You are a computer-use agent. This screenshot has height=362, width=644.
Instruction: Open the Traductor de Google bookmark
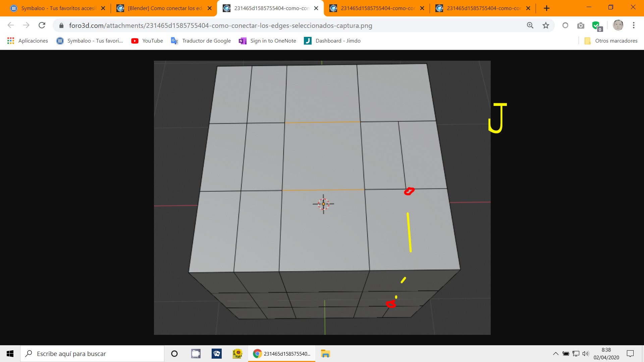coord(201,41)
